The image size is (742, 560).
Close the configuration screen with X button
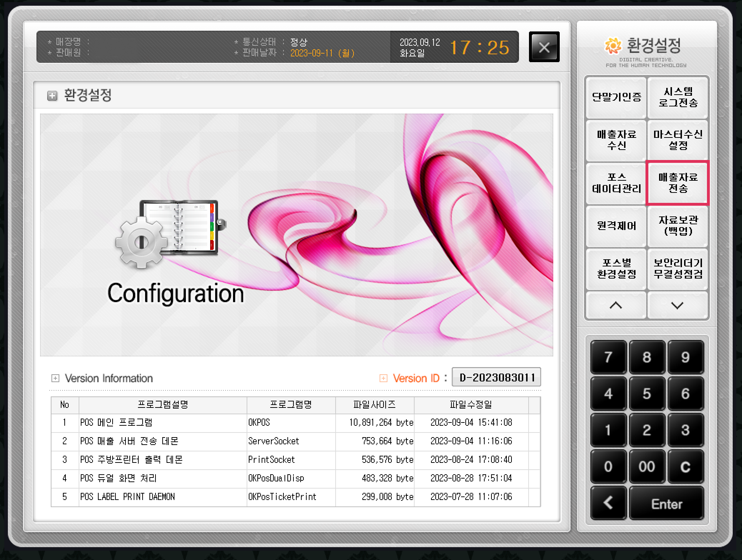point(544,47)
